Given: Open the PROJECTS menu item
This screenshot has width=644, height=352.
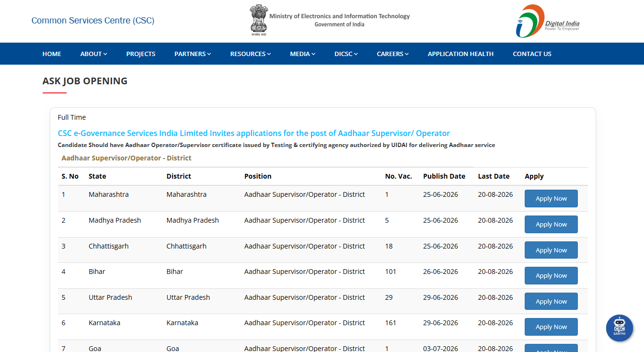Looking at the screenshot, I should pos(141,54).
